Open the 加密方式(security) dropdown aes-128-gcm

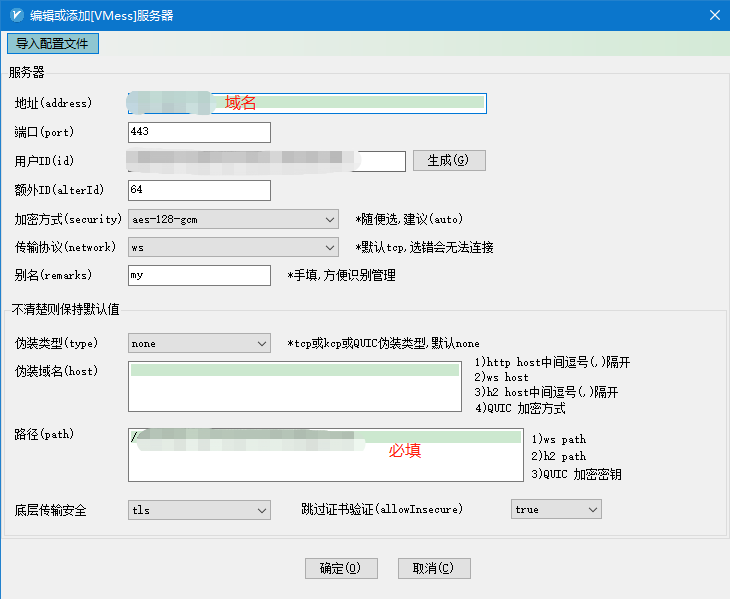tap(233, 219)
